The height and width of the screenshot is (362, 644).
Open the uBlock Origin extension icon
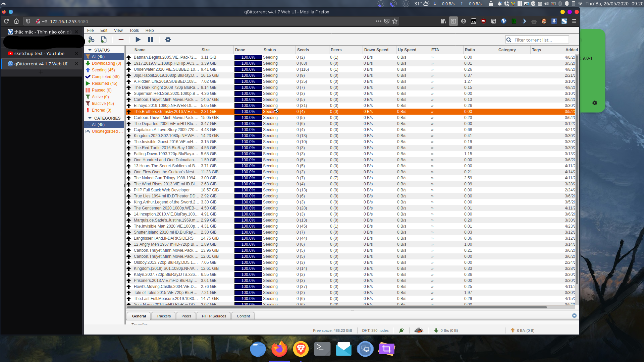[484, 21]
